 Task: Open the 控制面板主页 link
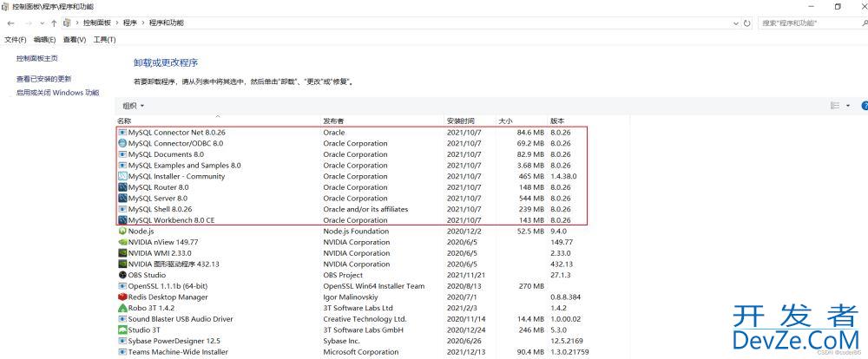pyautogui.click(x=37, y=58)
